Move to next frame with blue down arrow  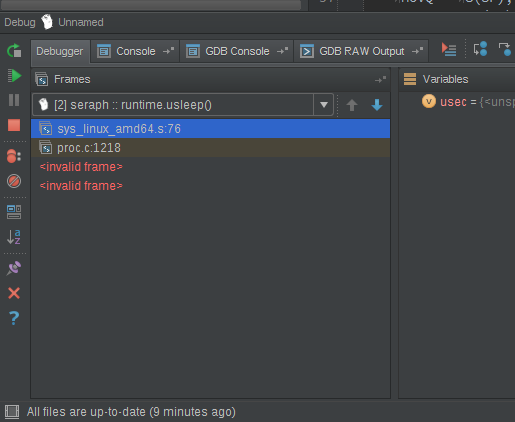coord(377,105)
